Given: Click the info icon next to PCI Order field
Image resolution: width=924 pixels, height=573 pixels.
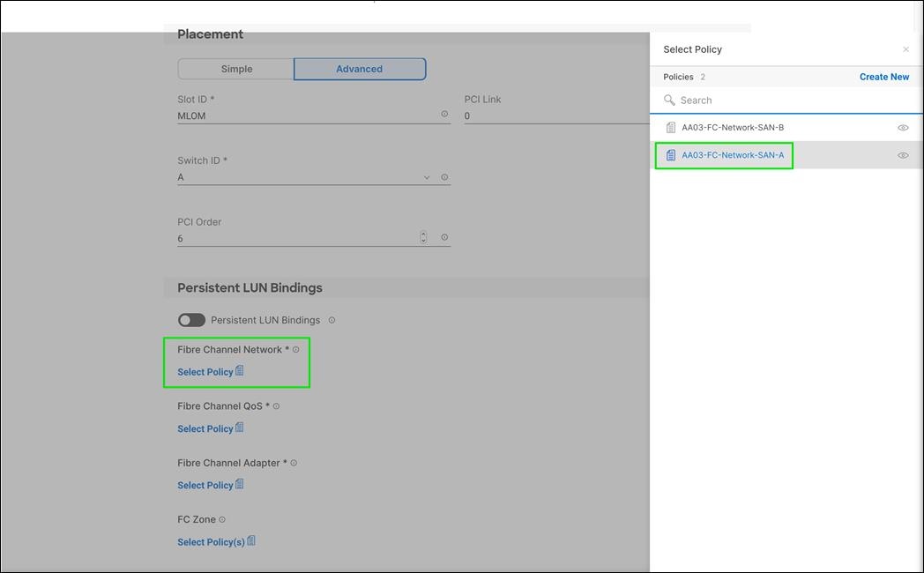Looking at the screenshot, I should [x=443, y=236].
